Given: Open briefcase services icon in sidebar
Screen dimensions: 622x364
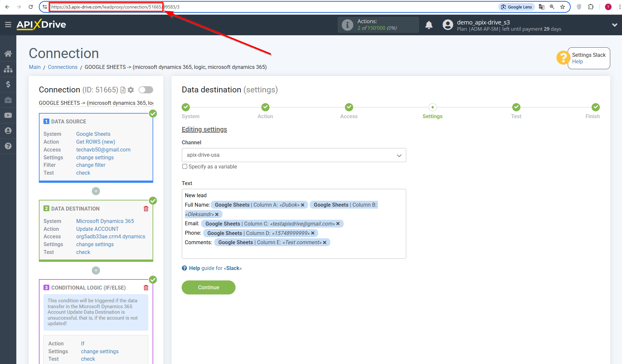Looking at the screenshot, I should [8, 100].
